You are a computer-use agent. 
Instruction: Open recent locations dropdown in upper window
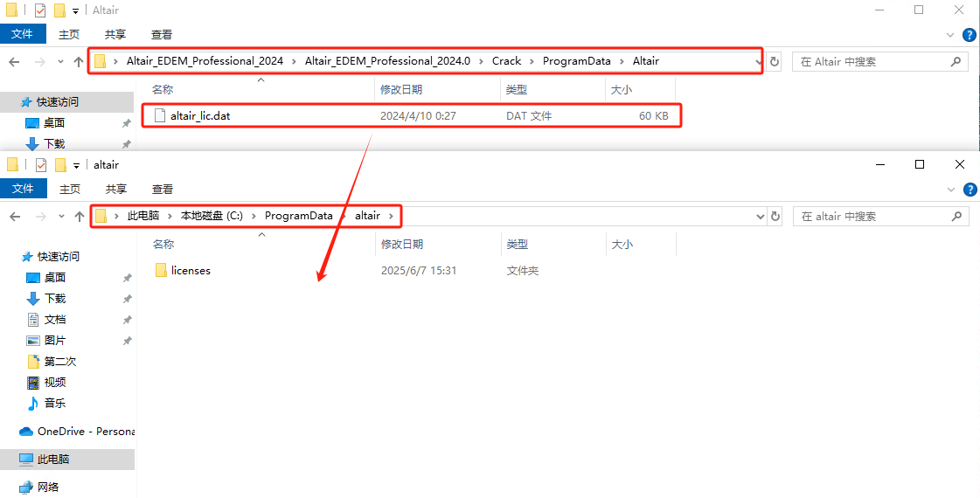click(60, 61)
